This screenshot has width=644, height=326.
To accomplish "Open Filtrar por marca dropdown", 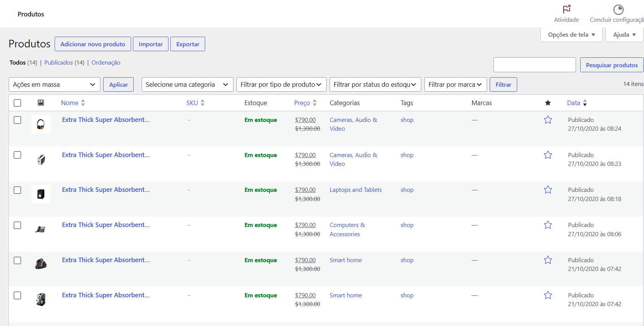I will coord(456,84).
